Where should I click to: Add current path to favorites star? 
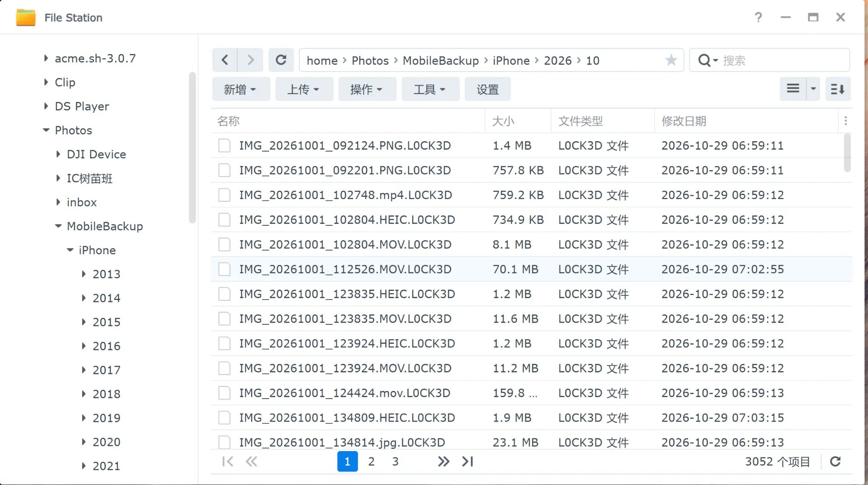coord(671,60)
